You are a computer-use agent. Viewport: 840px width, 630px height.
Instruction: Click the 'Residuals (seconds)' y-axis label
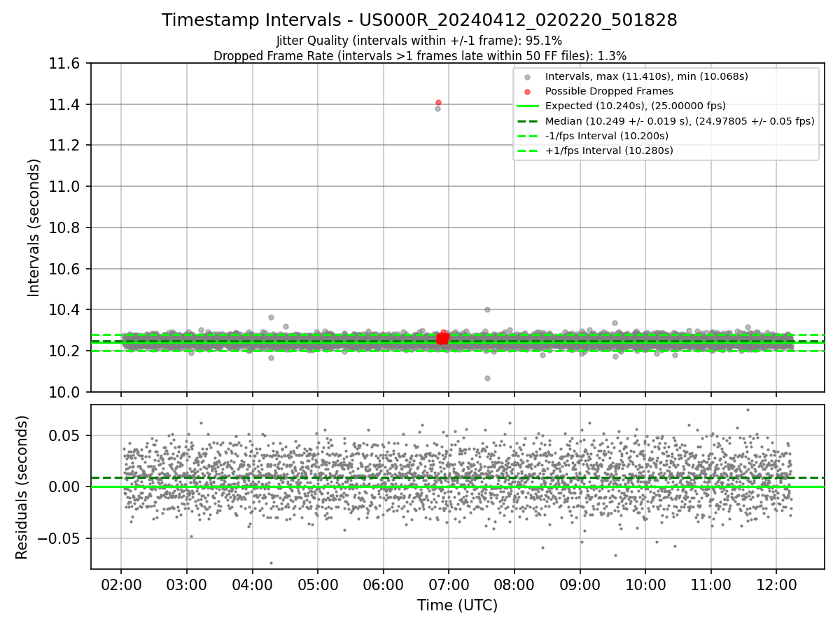pos(22,487)
